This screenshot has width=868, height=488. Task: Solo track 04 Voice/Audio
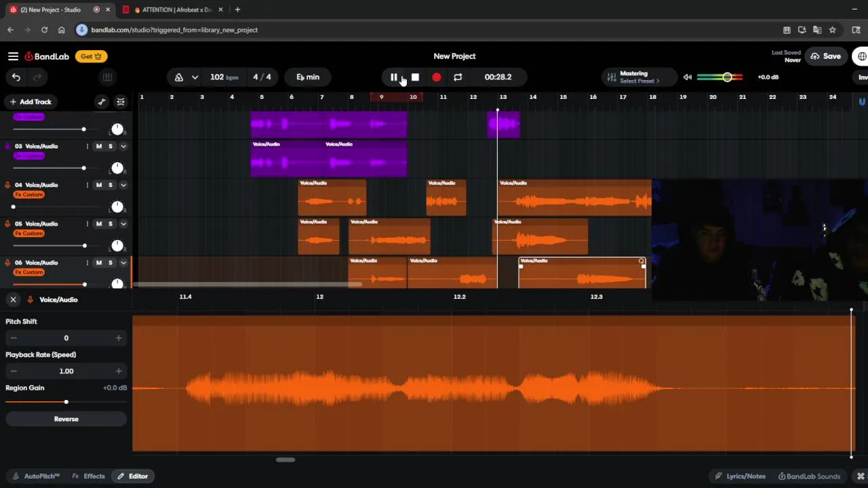tap(111, 185)
